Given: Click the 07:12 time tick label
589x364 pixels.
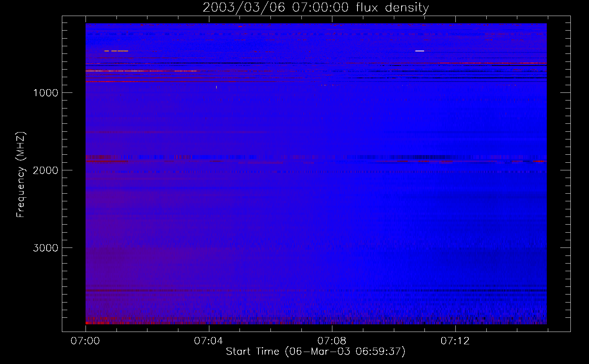Looking at the screenshot, I should click(455, 341).
